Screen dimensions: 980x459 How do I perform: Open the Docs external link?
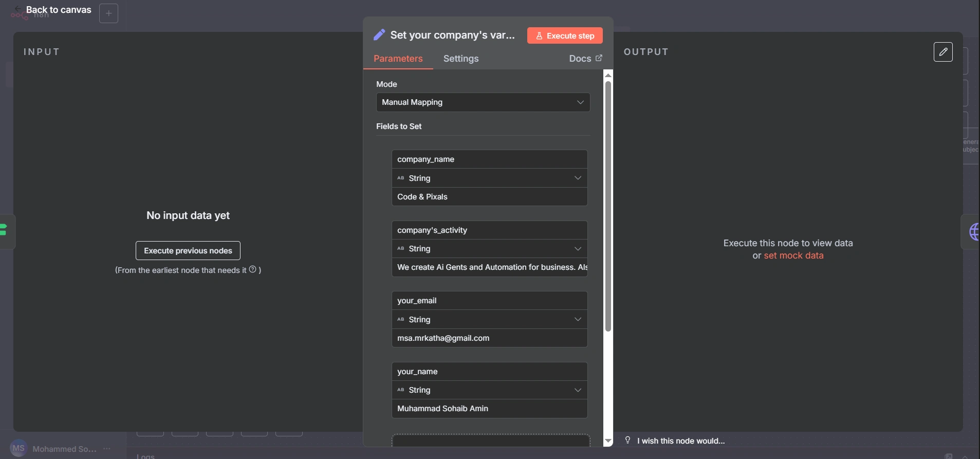[585, 59]
